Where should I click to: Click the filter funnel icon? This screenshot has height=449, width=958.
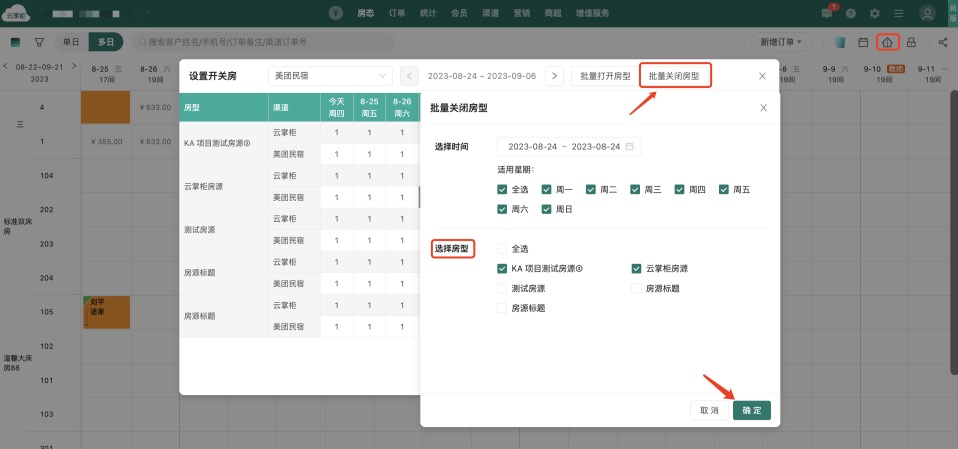(x=39, y=42)
